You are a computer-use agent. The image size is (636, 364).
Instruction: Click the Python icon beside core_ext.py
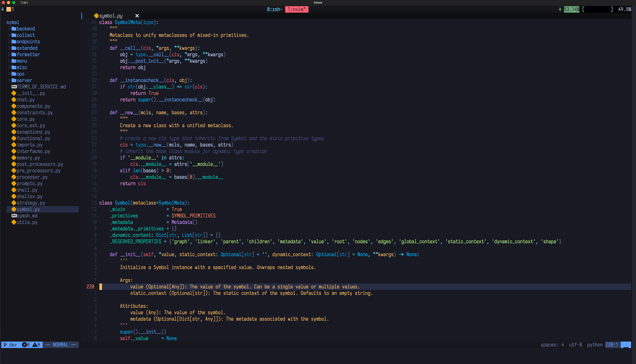point(14,125)
